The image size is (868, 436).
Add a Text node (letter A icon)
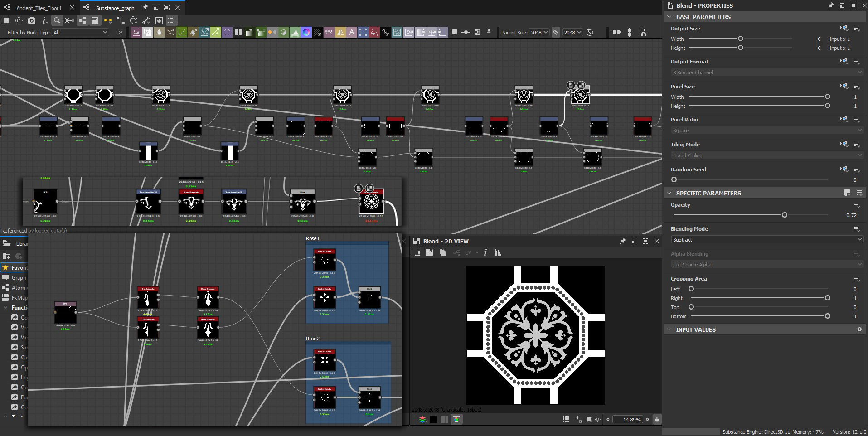[x=352, y=32]
